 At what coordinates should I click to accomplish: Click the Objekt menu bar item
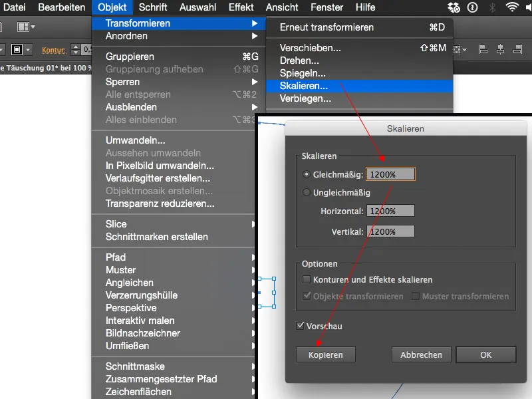(112, 7)
